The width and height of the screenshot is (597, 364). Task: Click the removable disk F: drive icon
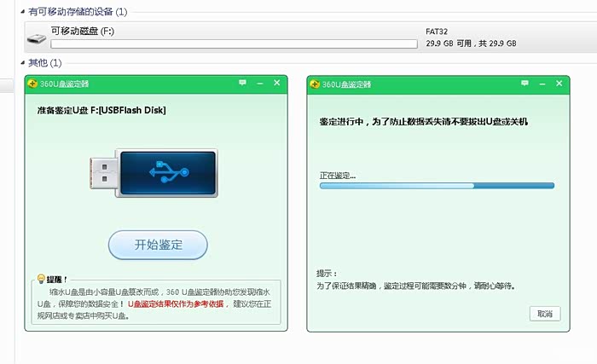tap(37, 38)
